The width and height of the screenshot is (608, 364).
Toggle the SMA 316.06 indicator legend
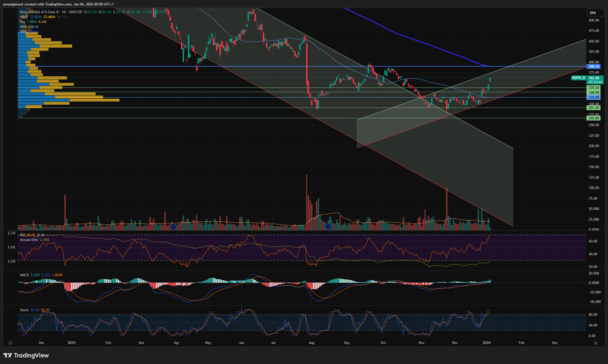coord(23,27)
